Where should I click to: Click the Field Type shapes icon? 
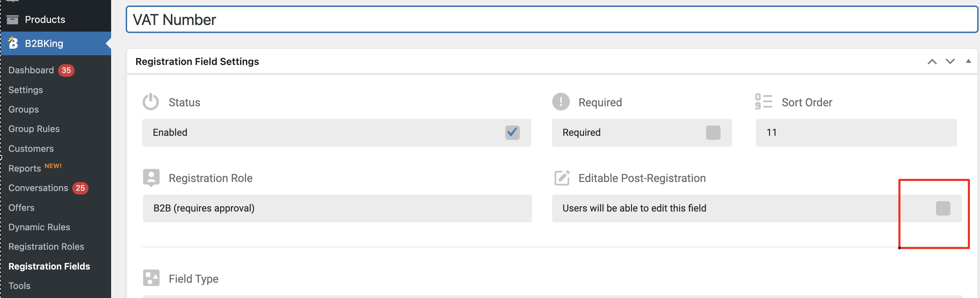[x=151, y=278]
